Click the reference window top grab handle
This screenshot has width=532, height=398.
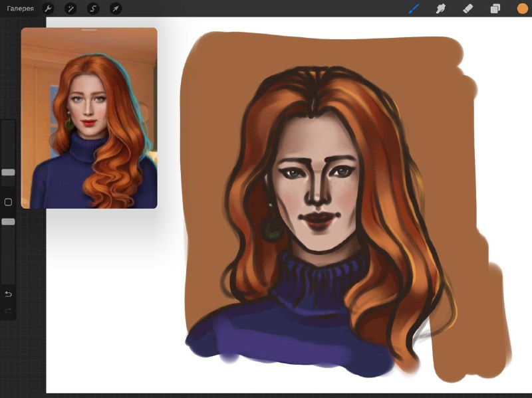click(89, 30)
